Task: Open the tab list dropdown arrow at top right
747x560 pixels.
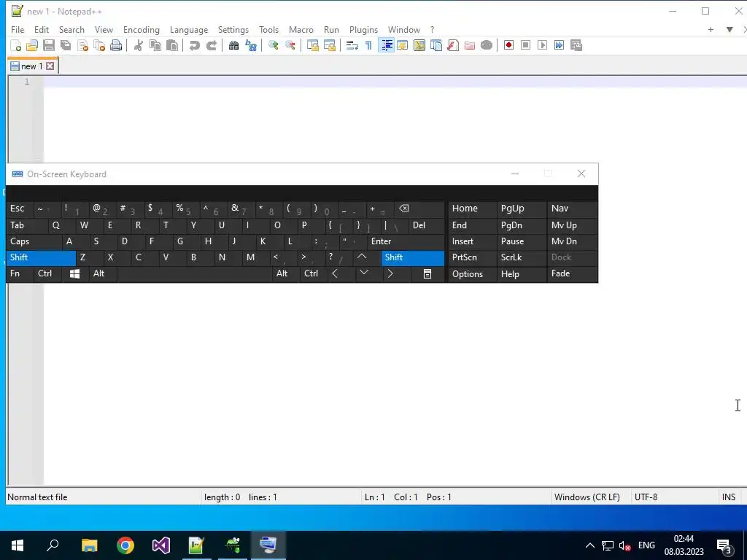Action: 729,29
